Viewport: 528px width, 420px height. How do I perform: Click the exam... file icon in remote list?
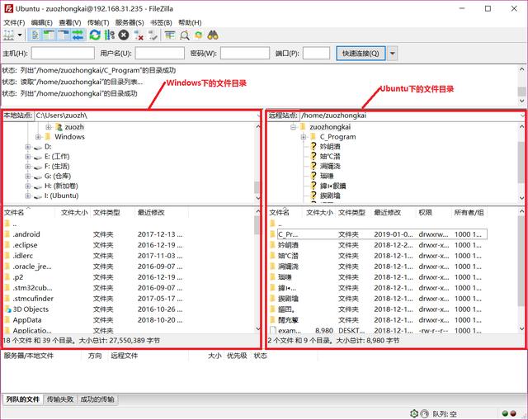273,330
